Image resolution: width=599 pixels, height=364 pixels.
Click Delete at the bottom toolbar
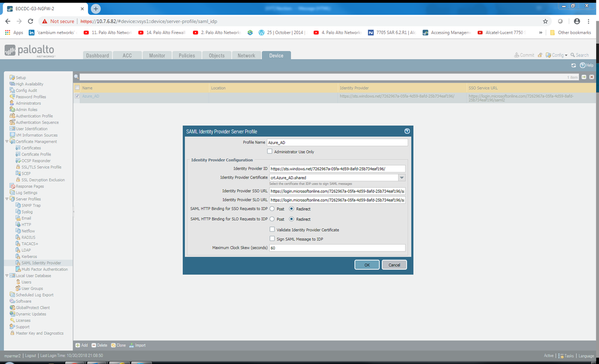pos(100,345)
